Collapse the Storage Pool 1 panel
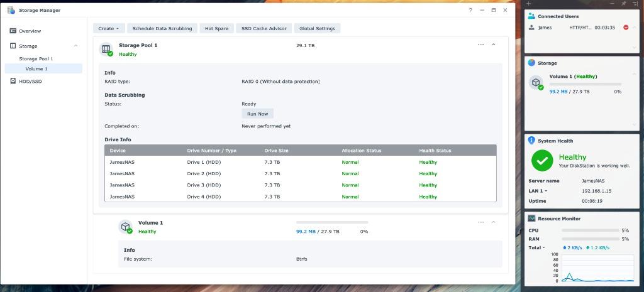The image size is (644, 292). pos(494,45)
